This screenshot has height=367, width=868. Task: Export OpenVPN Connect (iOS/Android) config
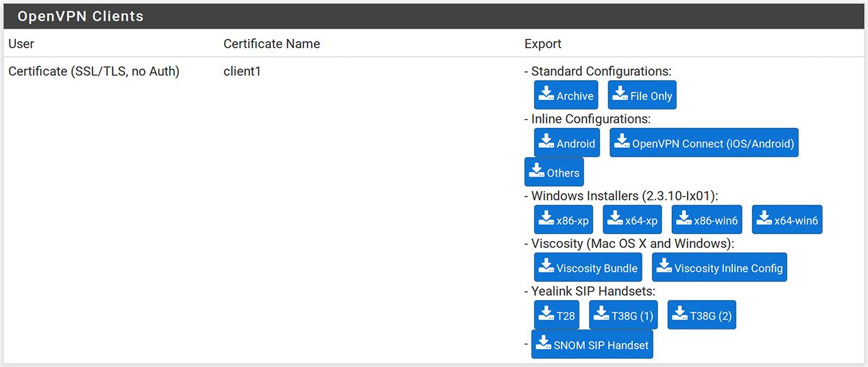(x=703, y=143)
